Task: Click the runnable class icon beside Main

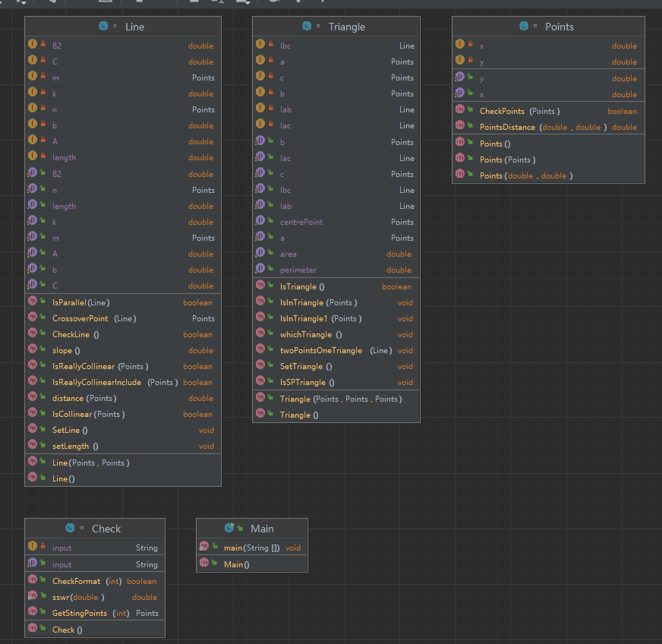Action: click(229, 529)
